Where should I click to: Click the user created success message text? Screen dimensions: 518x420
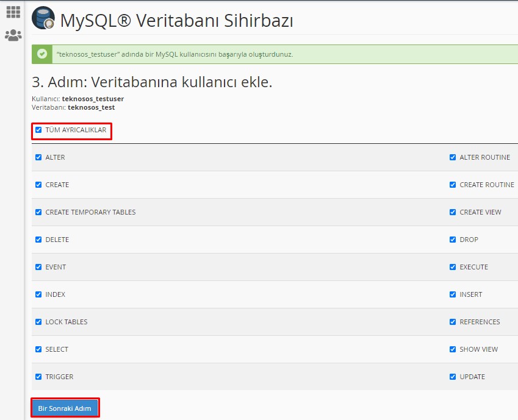pyautogui.click(x=174, y=54)
